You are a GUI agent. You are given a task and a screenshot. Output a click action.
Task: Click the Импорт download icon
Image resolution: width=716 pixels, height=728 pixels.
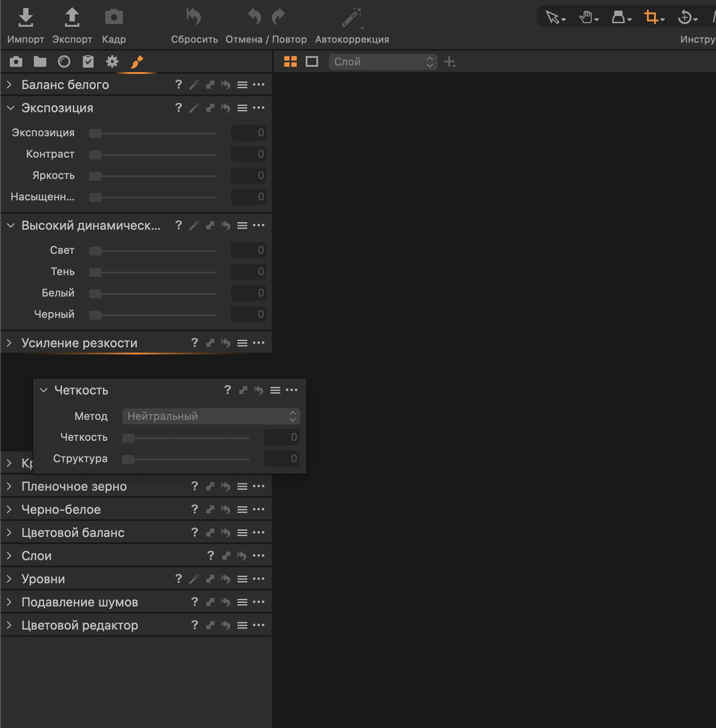pos(25,18)
